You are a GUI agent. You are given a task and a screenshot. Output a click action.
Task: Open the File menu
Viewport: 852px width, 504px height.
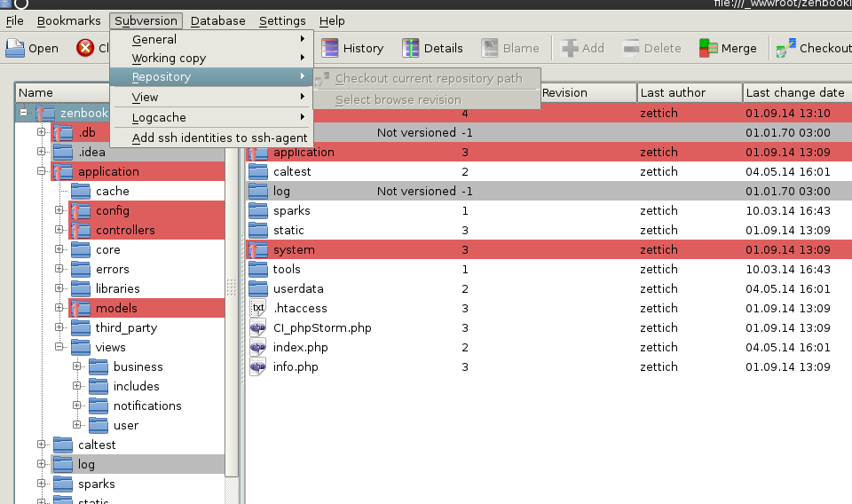(15, 20)
